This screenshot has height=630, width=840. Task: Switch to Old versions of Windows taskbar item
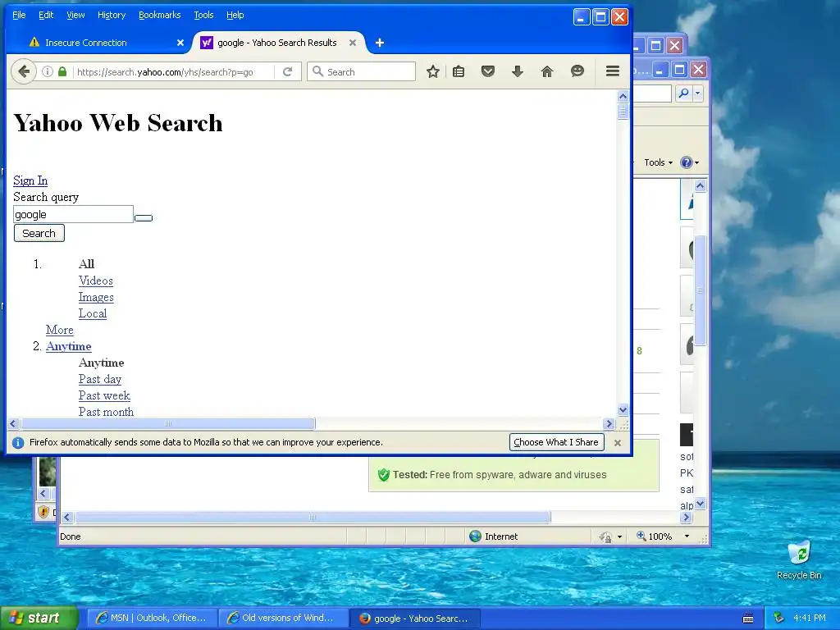pyautogui.click(x=283, y=618)
